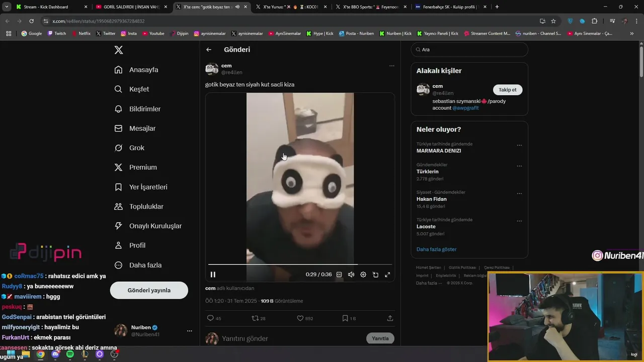Open the Chrome extensions puzzle icon
This screenshot has width=644, height=362.
tap(594, 21)
